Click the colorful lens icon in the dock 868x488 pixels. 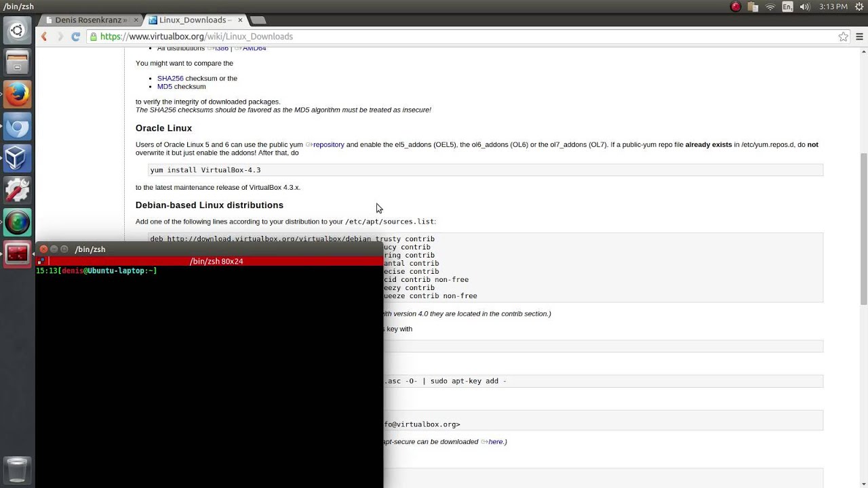coord(17,222)
